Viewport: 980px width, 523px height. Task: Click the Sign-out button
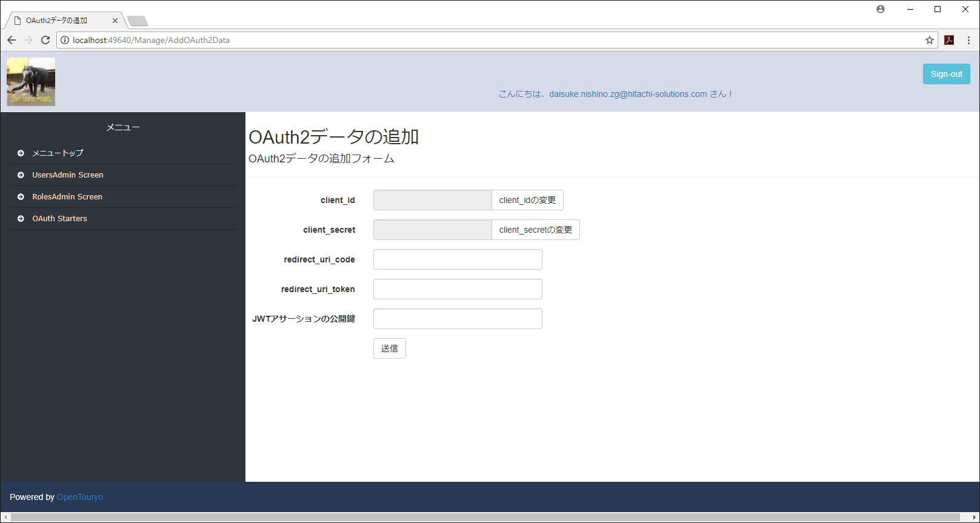coord(946,74)
